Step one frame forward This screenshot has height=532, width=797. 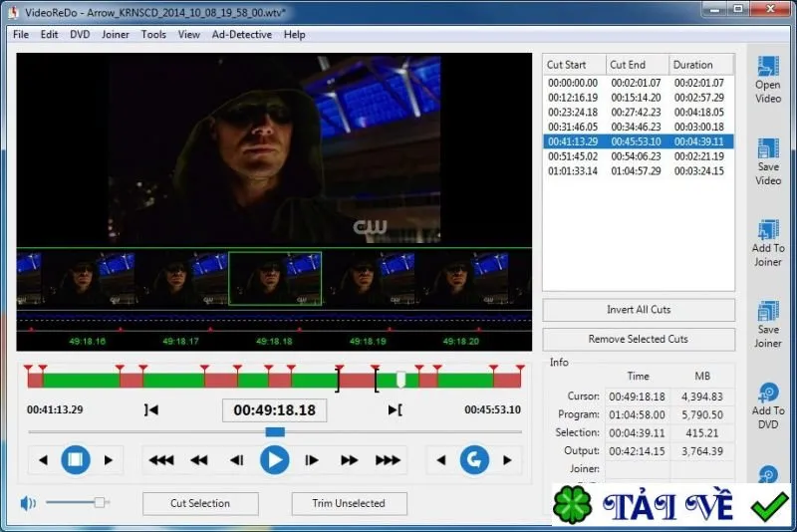(311, 460)
